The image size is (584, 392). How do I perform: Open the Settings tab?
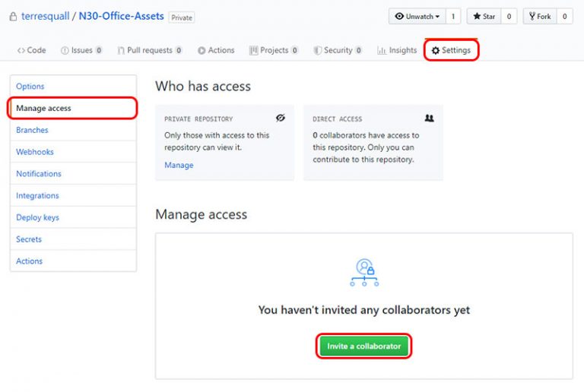coord(451,50)
